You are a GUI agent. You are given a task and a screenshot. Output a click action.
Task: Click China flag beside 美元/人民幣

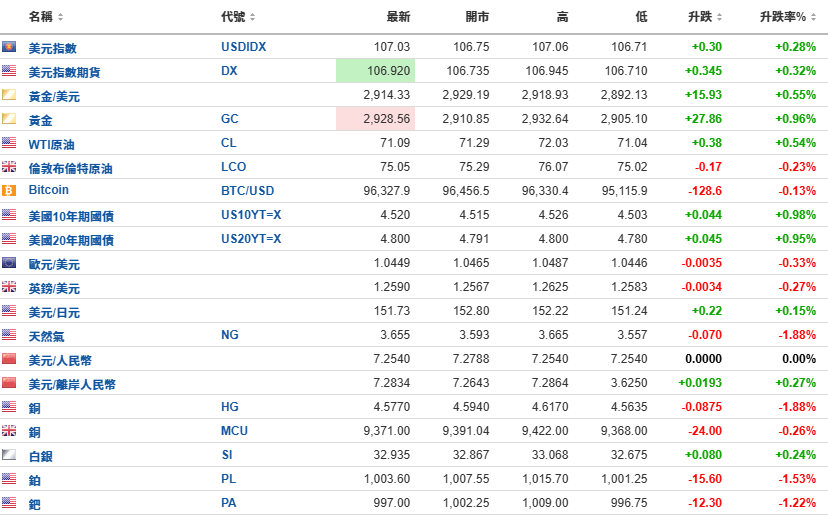[9, 359]
